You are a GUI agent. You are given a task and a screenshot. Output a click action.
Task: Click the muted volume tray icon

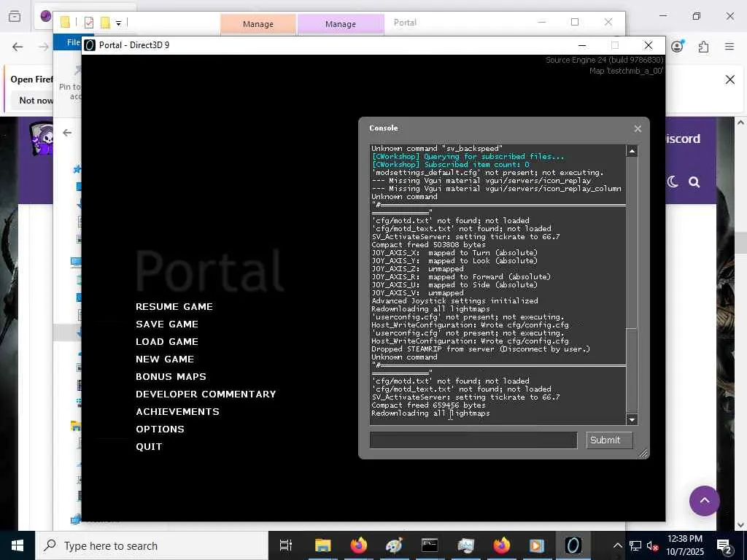coord(653,546)
